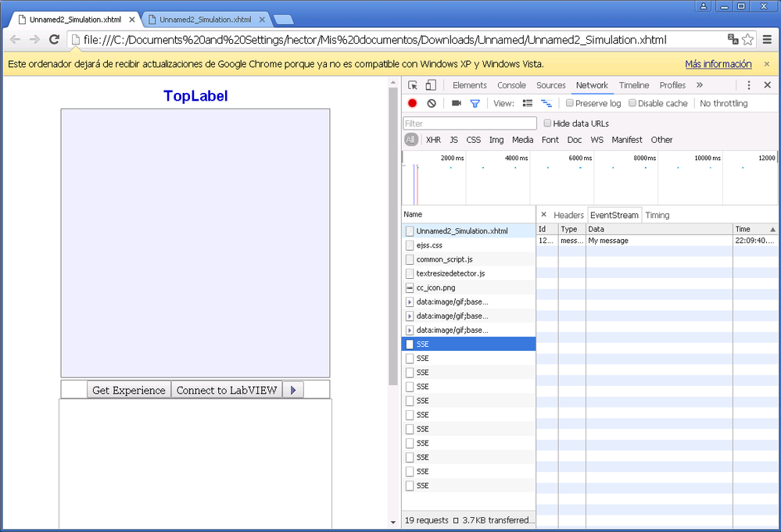Click the browser address bar URL
Viewport: 781px width, 532px height.
click(374, 39)
